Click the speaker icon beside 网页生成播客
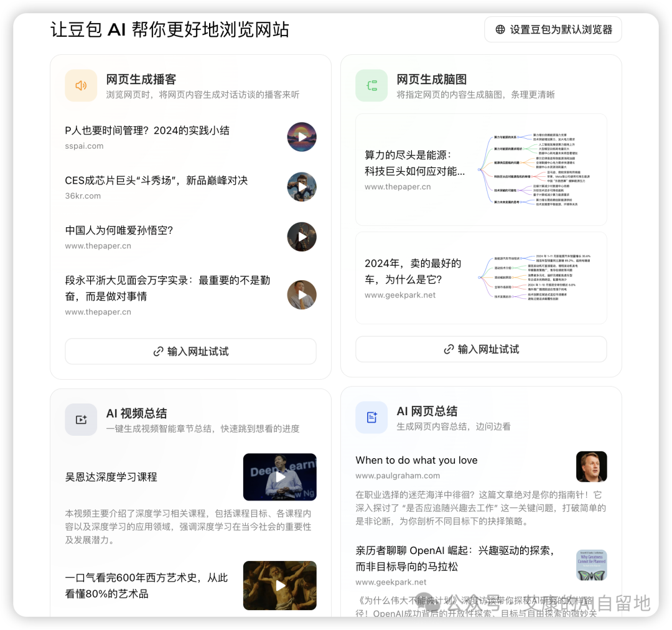 [81, 85]
